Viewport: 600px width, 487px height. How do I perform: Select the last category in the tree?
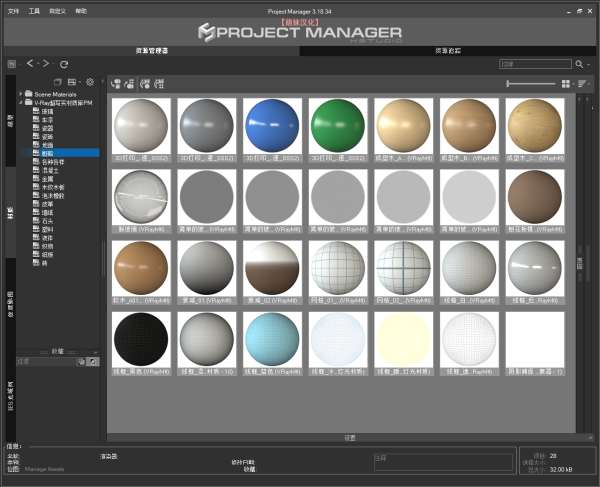tap(44, 263)
